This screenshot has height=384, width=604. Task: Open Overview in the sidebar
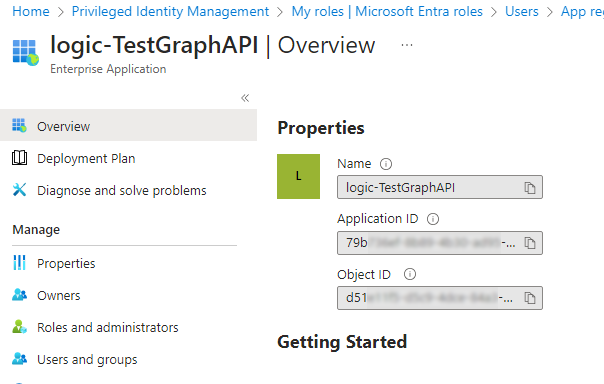[128, 126]
